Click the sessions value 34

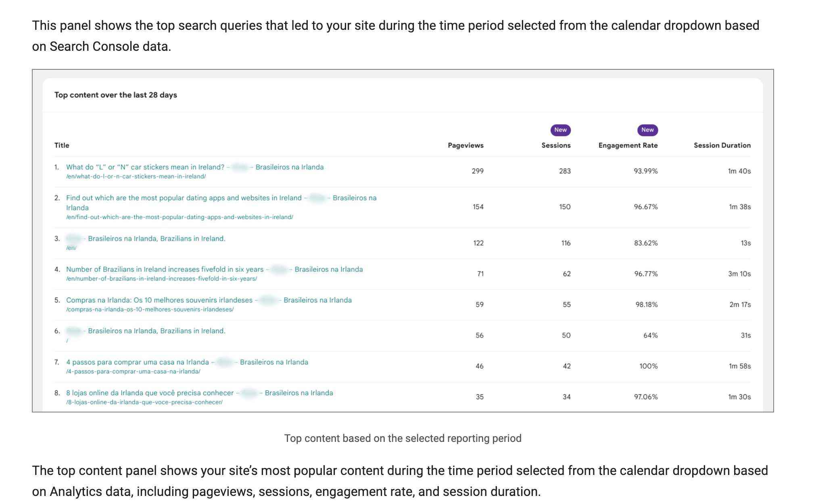click(567, 397)
